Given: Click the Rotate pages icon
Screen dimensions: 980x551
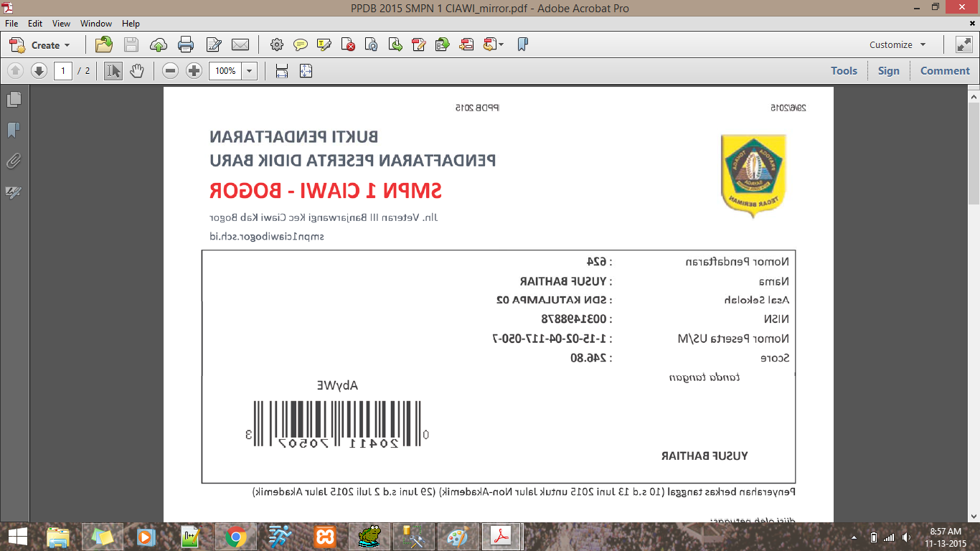Looking at the screenshot, I should (372, 44).
